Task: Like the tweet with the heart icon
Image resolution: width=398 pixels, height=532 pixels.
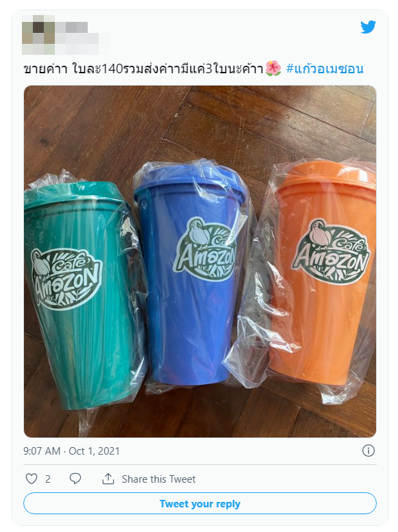Action: click(32, 479)
